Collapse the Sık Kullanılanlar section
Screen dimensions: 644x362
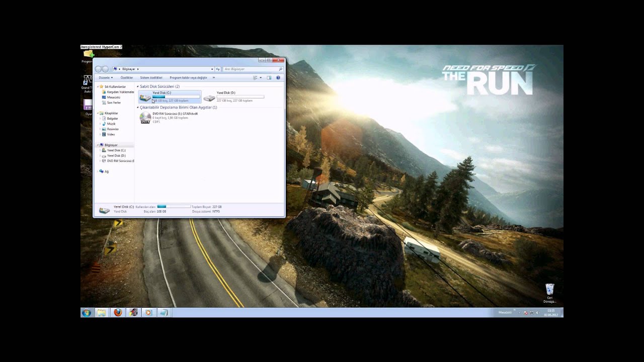tap(98, 86)
